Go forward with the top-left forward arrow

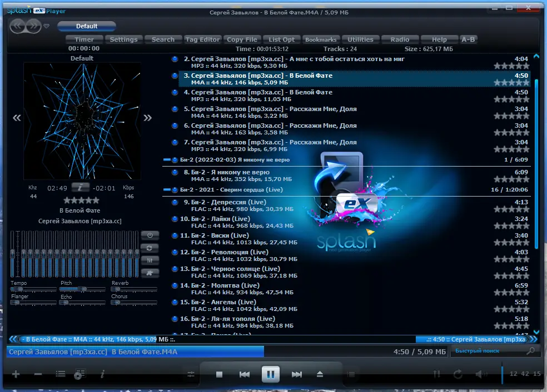pyautogui.click(x=33, y=26)
